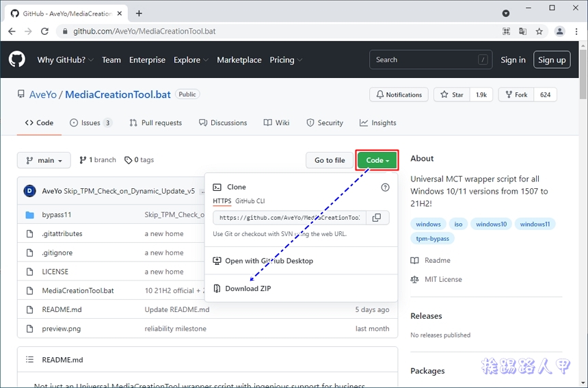Screen dimensions: 588x388
Task: Open the tpm-bypass topic tag
Action: pos(432,238)
